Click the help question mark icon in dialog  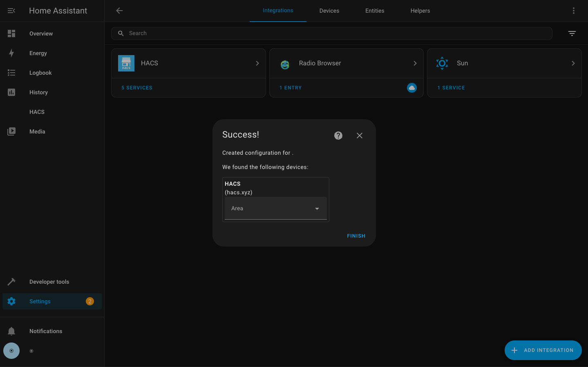(x=338, y=136)
